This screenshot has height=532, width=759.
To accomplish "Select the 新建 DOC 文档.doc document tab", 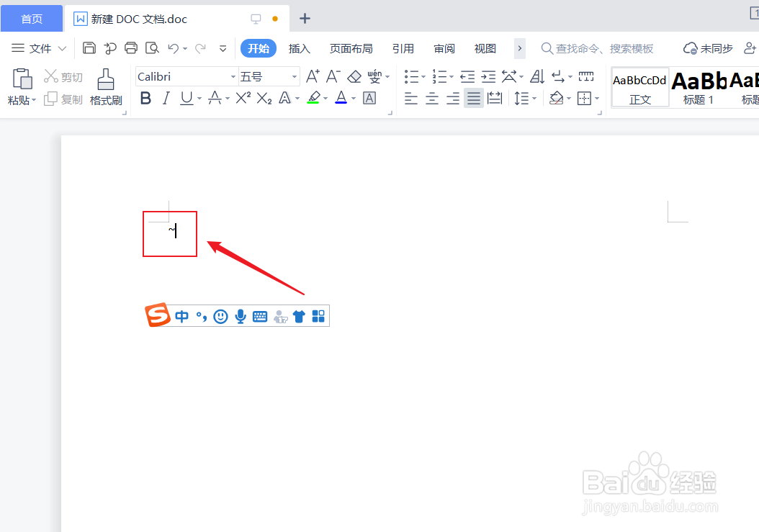I will (177, 19).
